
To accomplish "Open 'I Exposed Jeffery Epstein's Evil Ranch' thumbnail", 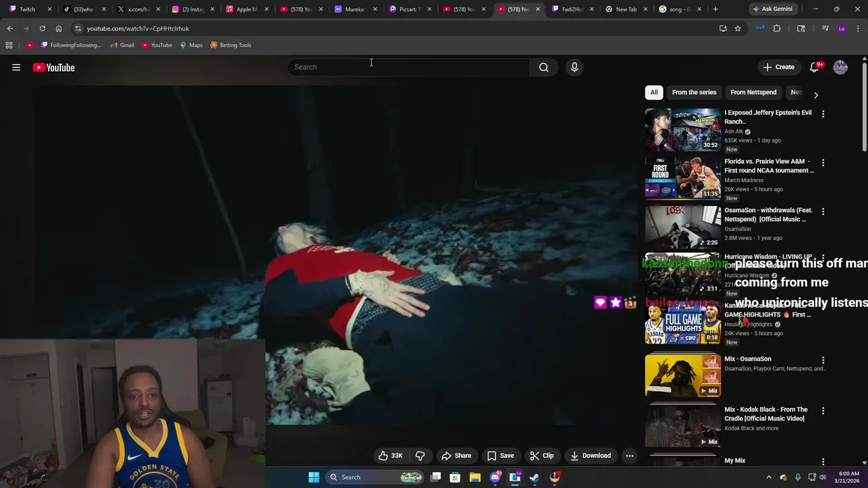I will point(683,129).
